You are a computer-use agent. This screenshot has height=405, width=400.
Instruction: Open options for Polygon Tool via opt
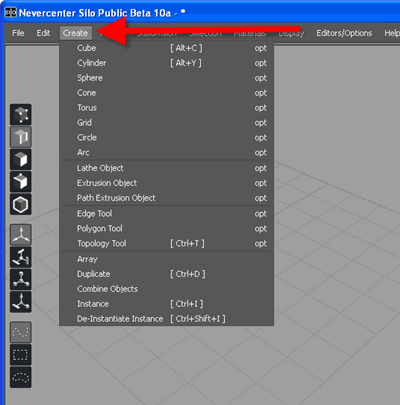click(261, 229)
